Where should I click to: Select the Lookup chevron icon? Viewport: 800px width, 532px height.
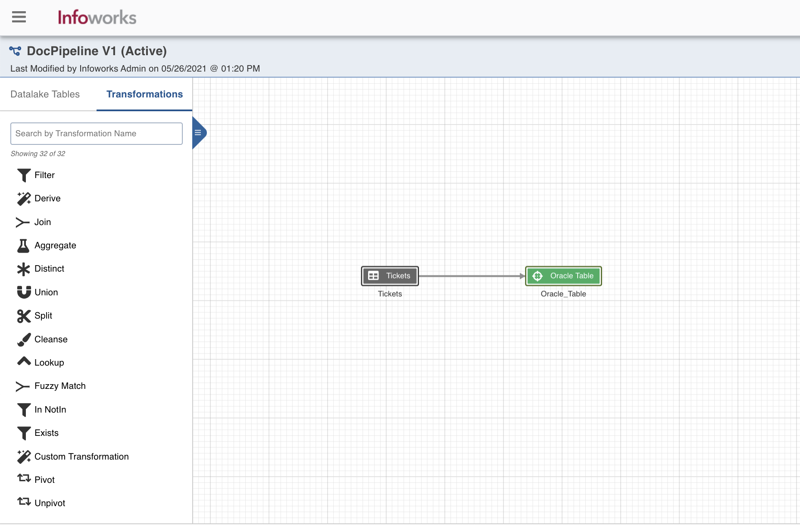(x=24, y=361)
